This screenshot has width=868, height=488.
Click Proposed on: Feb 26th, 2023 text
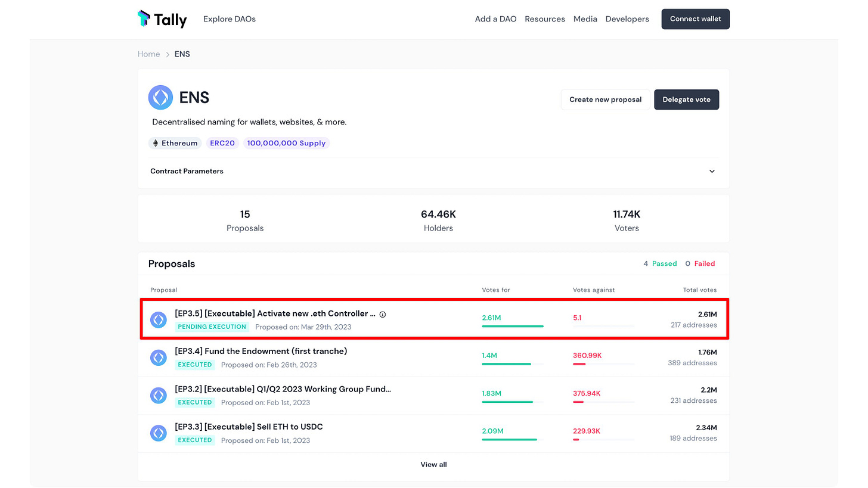pos(269,365)
